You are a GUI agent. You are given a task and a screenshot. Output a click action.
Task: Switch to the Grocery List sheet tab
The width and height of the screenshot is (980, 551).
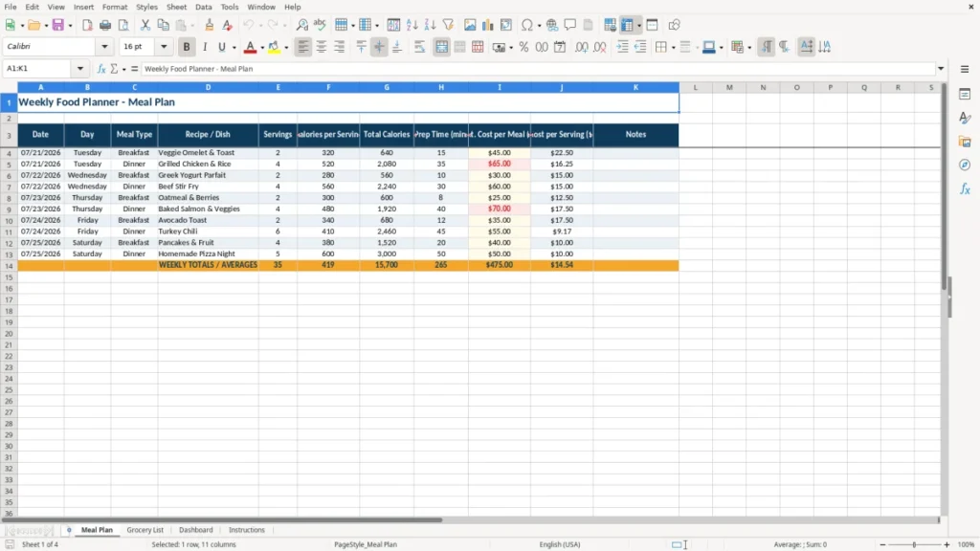[x=145, y=530]
